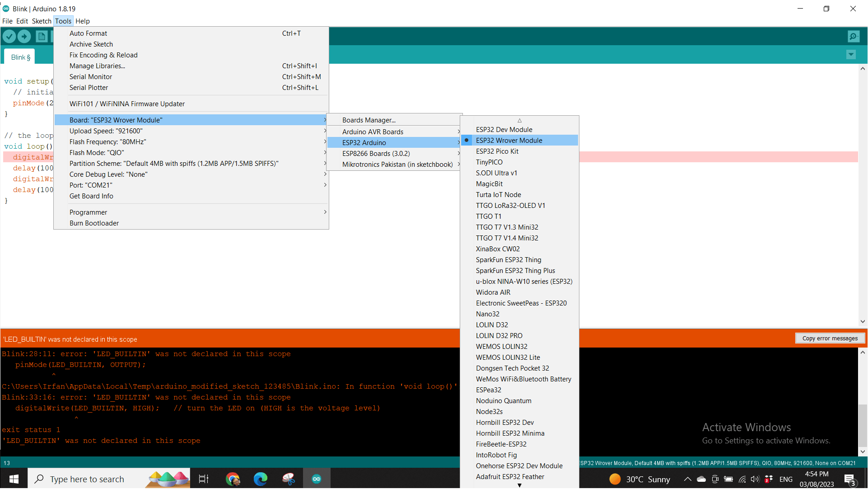
Task: Click Manage Libraries menu entry
Action: [191, 66]
